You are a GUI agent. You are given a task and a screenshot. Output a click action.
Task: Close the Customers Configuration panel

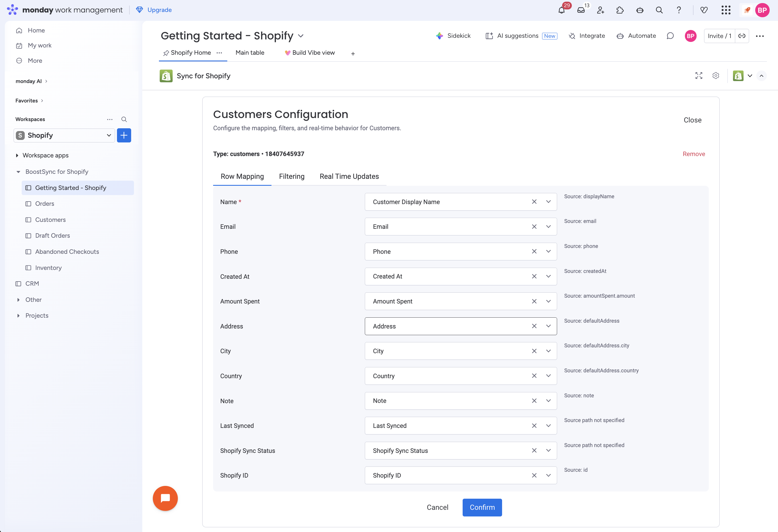pos(692,120)
